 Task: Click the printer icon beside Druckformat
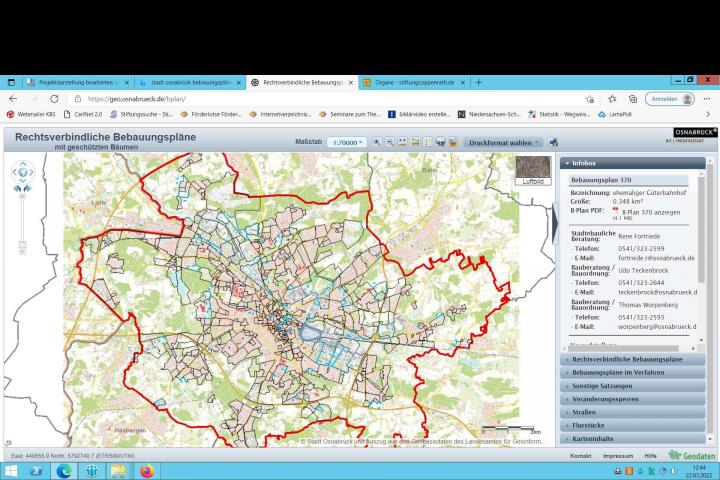553,143
